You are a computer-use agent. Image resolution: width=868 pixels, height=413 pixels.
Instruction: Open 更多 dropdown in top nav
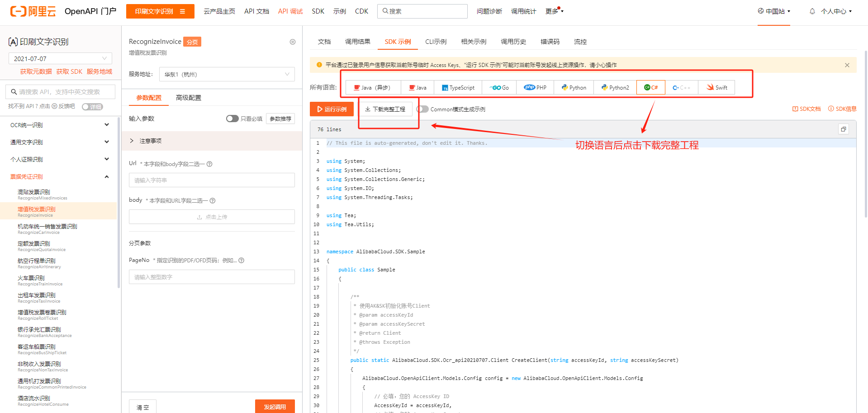[554, 11]
